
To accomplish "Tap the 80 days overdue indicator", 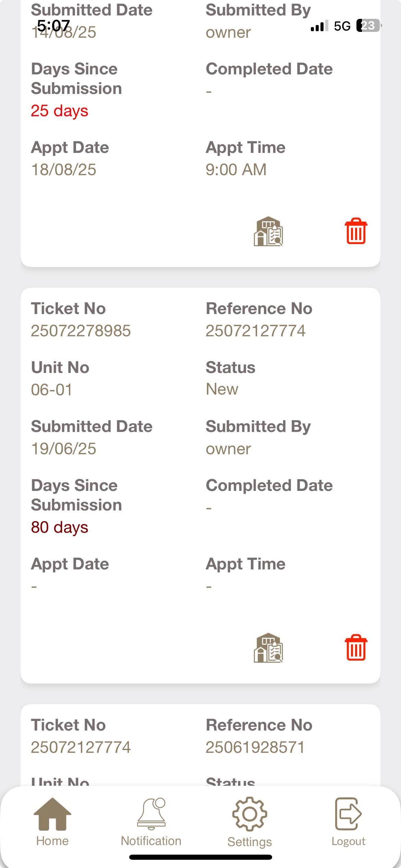I will click(60, 527).
